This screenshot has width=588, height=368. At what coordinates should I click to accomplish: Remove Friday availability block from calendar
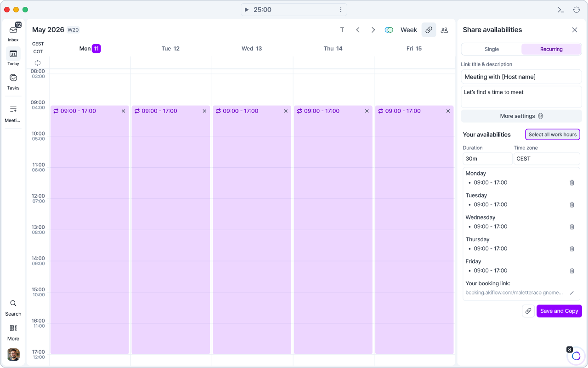448,111
